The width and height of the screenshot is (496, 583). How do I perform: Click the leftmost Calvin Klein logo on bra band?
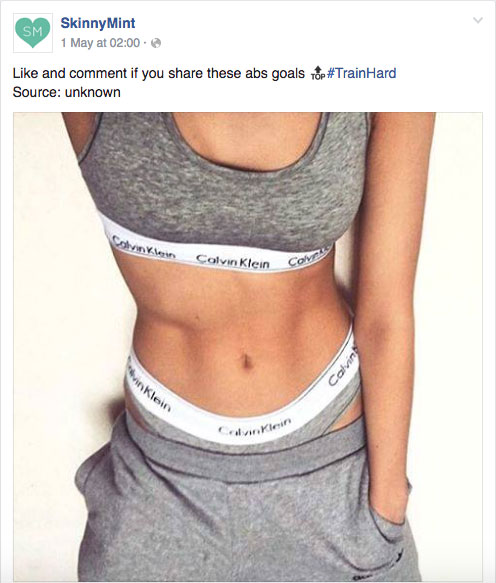tap(144, 248)
